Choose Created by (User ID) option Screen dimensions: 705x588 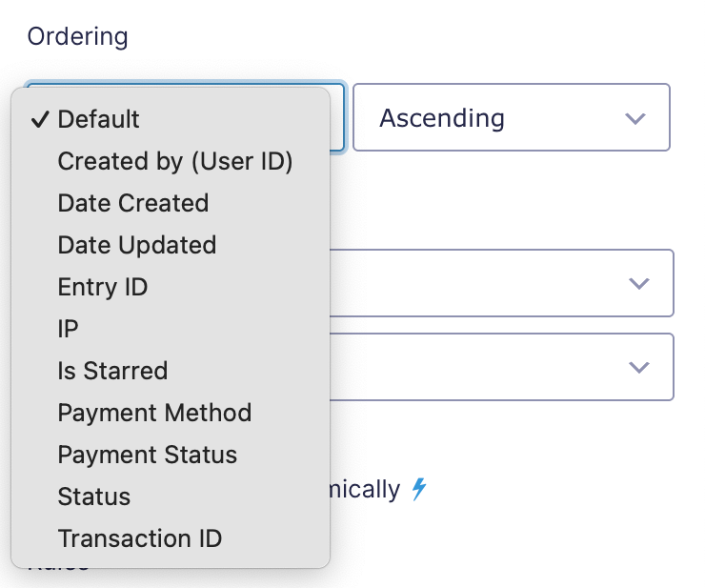(x=171, y=161)
